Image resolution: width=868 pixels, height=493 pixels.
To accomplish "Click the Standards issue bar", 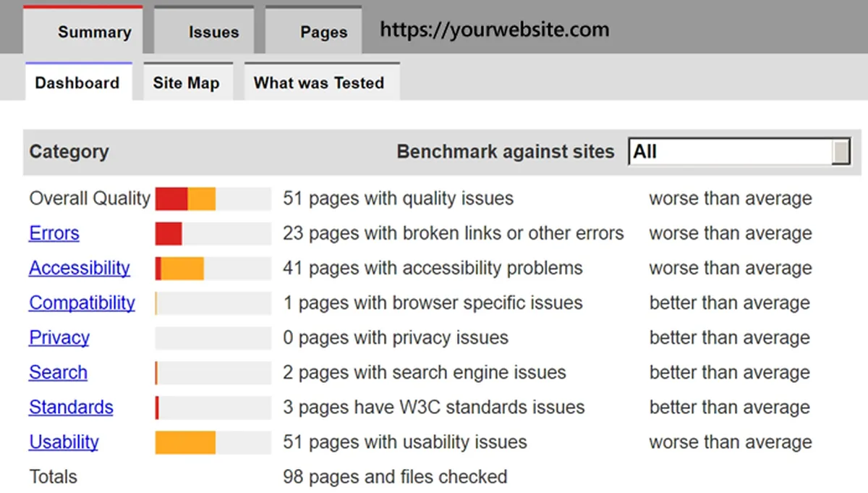I will coord(213,407).
